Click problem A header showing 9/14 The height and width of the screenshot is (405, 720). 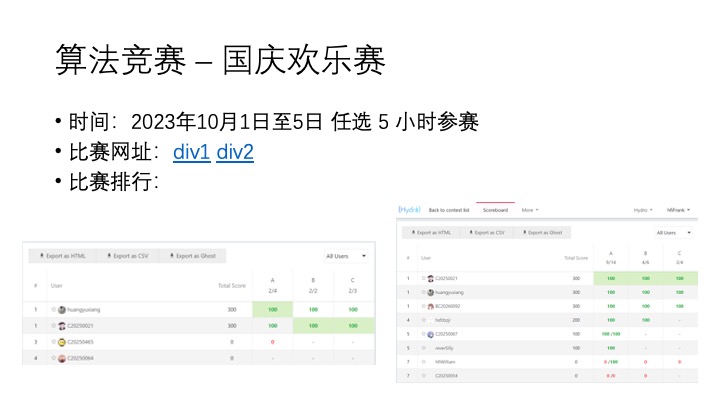point(611,258)
